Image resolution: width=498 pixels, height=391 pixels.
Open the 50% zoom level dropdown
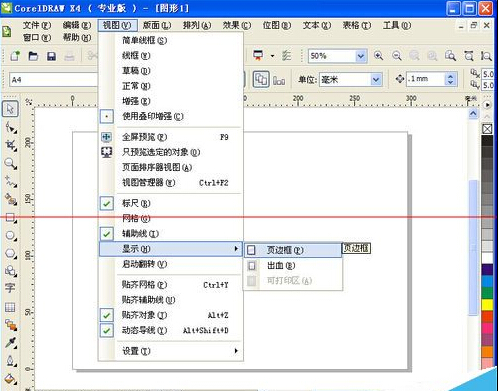tap(360, 56)
